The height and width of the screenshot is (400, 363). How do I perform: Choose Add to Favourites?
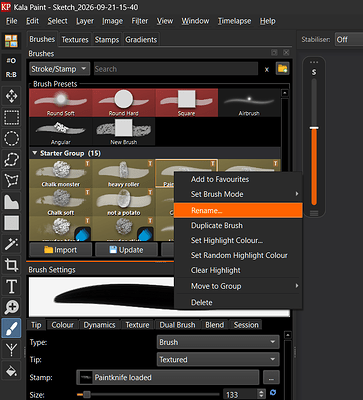pyautogui.click(x=238, y=179)
